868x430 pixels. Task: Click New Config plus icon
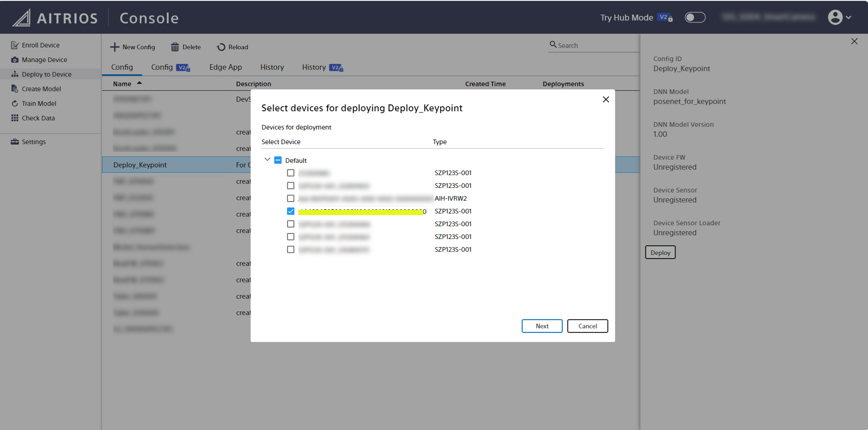pyautogui.click(x=115, y=47)
